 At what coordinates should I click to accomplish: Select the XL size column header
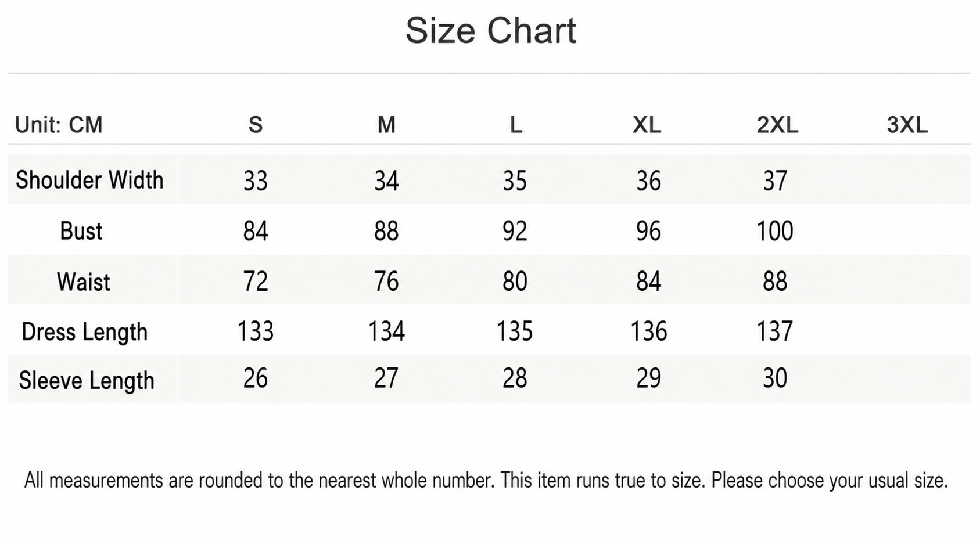[647, 125]
